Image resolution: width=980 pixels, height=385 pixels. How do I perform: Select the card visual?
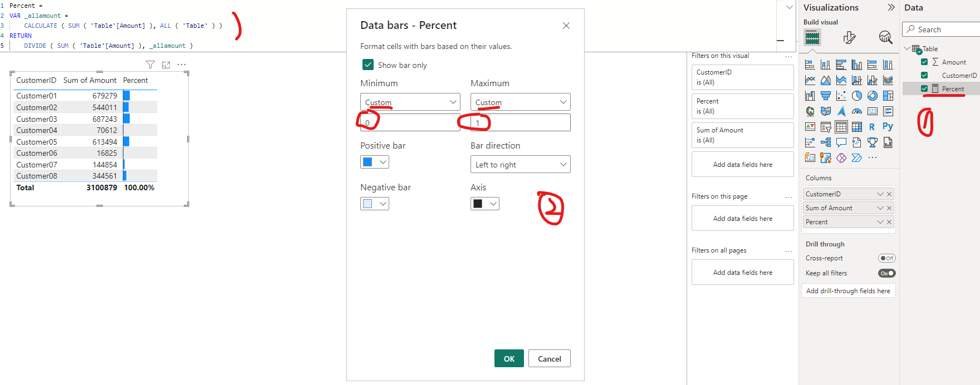(x=873, y=111)
